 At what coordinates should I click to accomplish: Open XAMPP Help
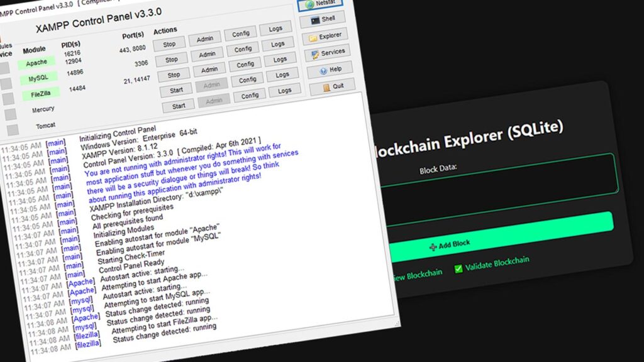[x=331, y=70]
